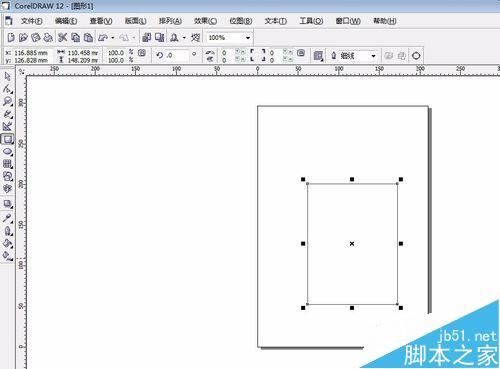Open the undo history dropdown arrow
The width and height of the screenshot is (500, 369).
pyautogui.click(x=113, y=38)
